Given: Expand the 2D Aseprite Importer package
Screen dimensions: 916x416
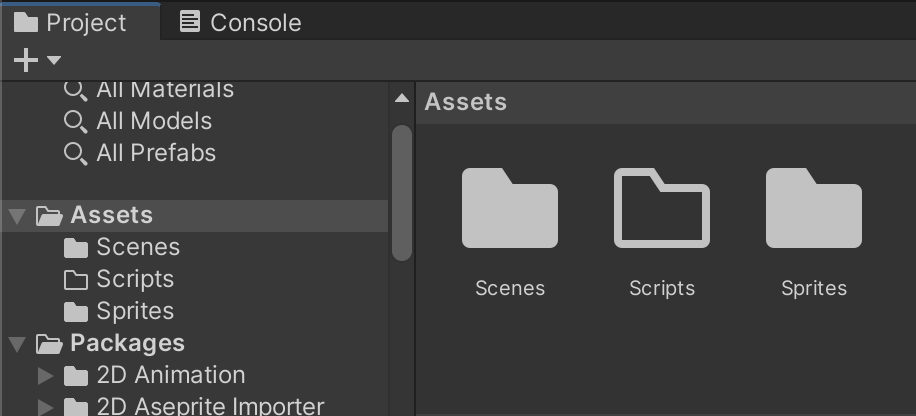Looking at the screenshot, I should pyautogui.click(x=45, y=406).
